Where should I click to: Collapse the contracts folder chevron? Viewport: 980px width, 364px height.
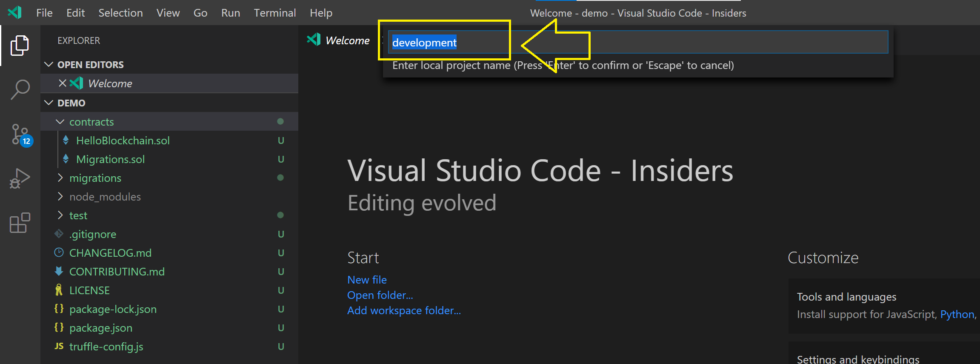pyautogui.click(x=60, y=122)
